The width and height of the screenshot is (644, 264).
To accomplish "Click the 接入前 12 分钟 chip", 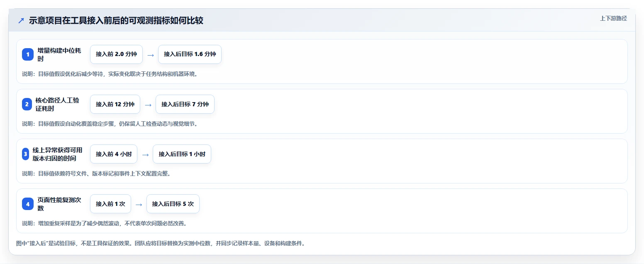I will click(115, 104).
